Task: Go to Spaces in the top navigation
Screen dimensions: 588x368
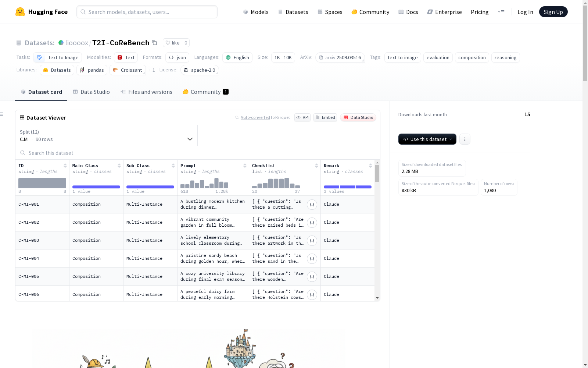Action: 330,12
